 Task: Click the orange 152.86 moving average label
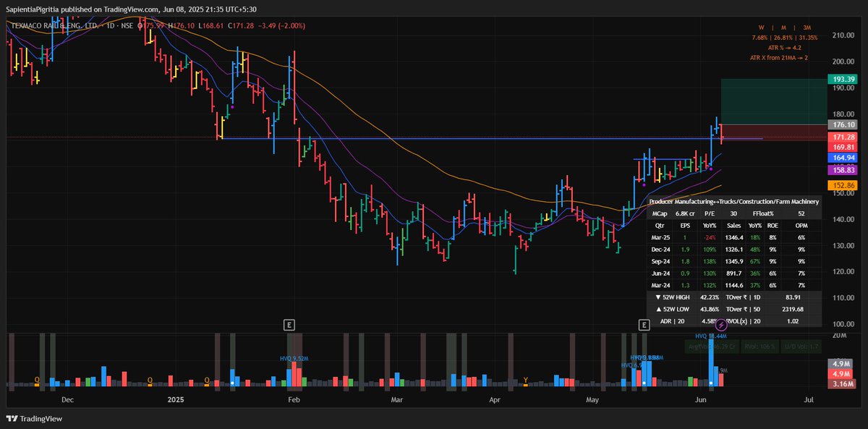click(x=841, y=185)
